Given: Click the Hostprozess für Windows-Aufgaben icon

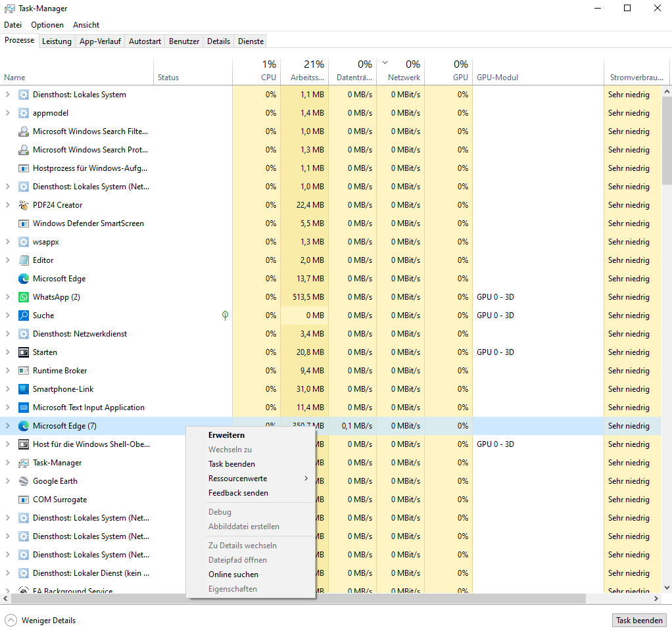Looking at the screenshot, I should [24, 168].
